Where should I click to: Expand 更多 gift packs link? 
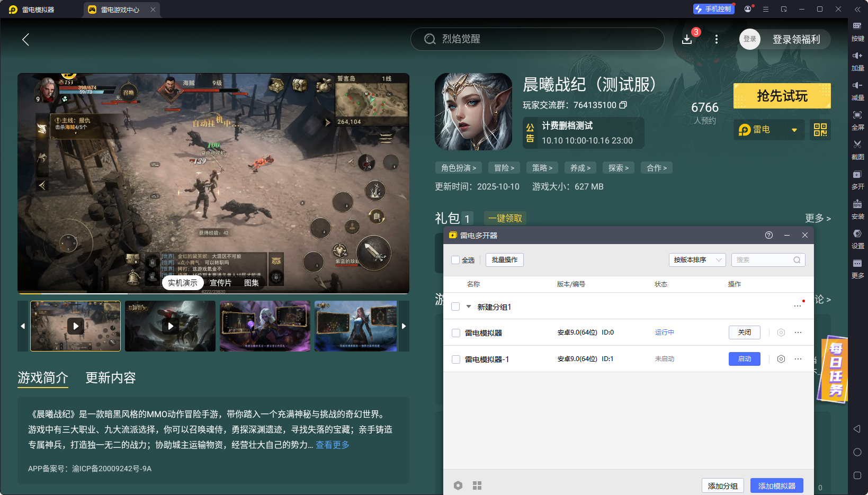[x=818, y=218]
